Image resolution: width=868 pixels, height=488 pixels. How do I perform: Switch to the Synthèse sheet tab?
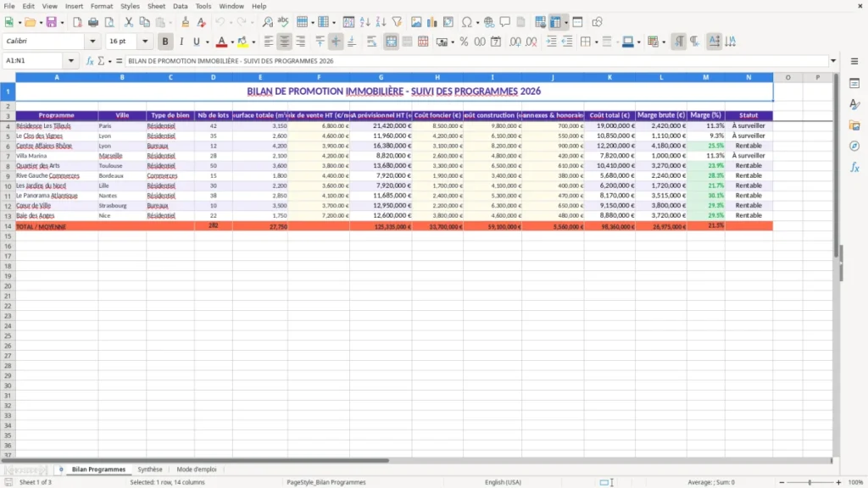tap(150, 469)
